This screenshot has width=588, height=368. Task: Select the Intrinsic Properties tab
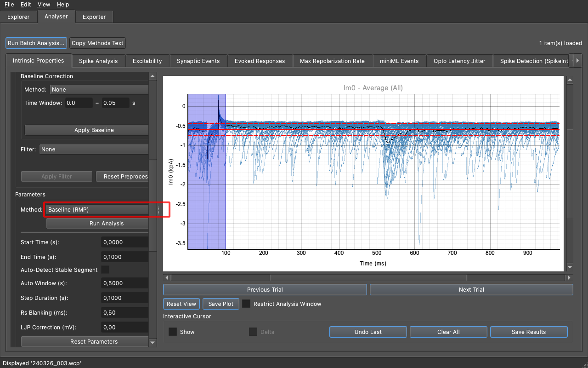(x=38, y=60)
